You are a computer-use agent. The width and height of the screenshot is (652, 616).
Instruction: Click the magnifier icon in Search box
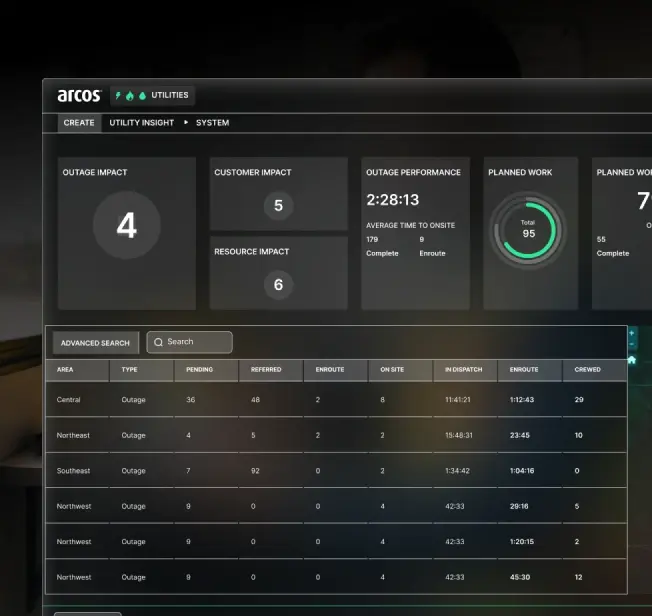158,342
